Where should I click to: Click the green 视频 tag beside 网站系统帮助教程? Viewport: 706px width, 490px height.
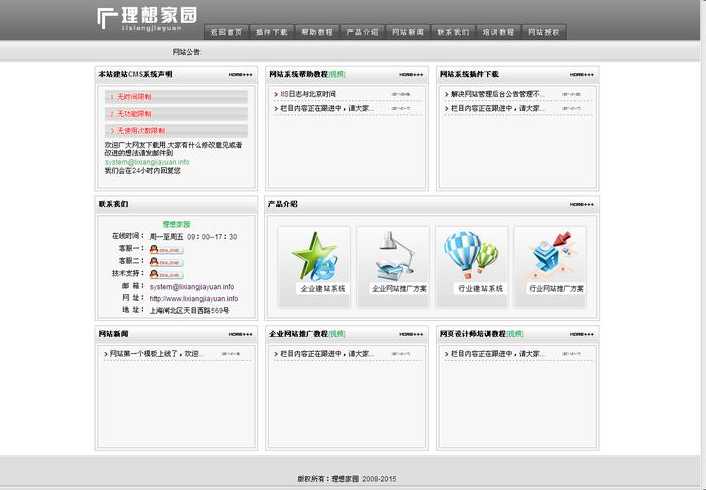point(337,74)
